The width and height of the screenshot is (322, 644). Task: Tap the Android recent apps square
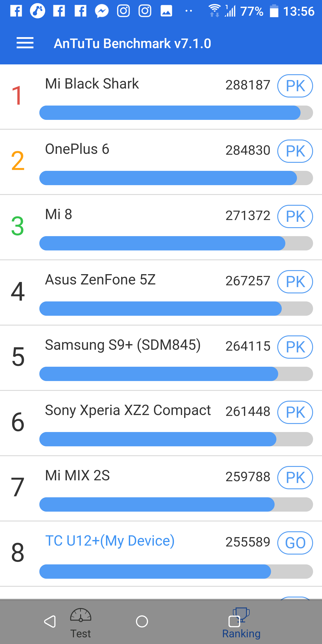point(234,621)
